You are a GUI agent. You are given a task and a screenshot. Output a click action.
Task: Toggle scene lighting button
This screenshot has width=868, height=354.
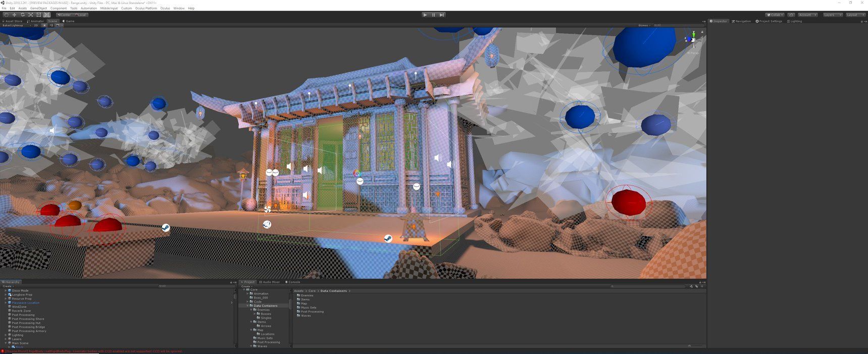(x=44, y=25)
